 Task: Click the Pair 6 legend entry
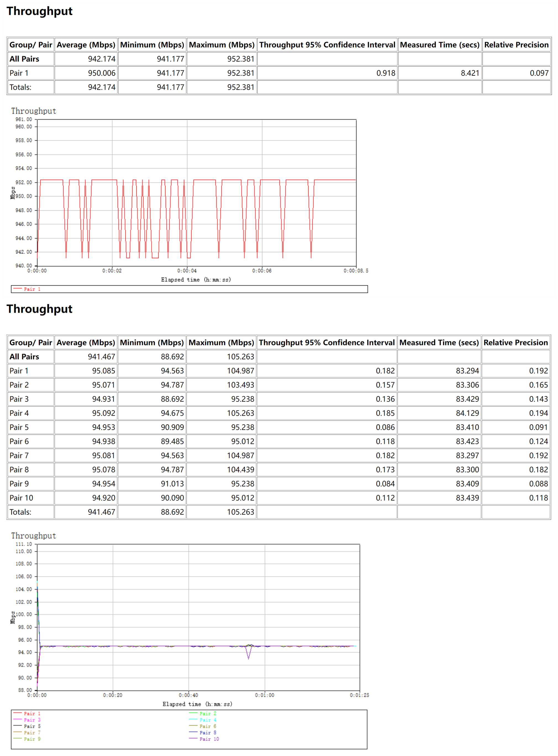click(207, 726)
